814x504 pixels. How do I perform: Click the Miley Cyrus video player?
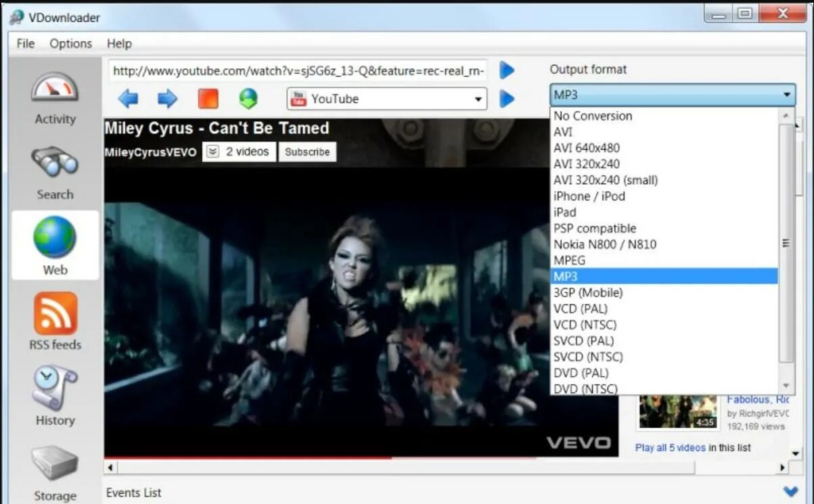point(361,312)
